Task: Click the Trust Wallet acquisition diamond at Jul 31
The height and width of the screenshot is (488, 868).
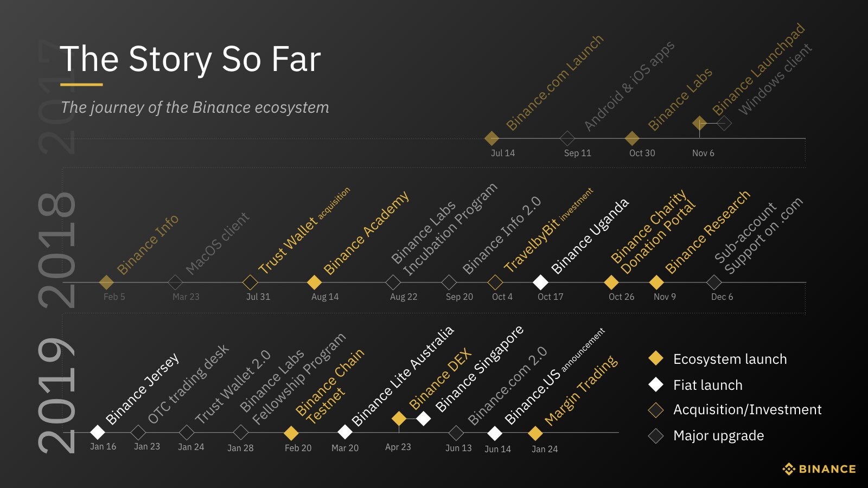Action: coord(250,282)
